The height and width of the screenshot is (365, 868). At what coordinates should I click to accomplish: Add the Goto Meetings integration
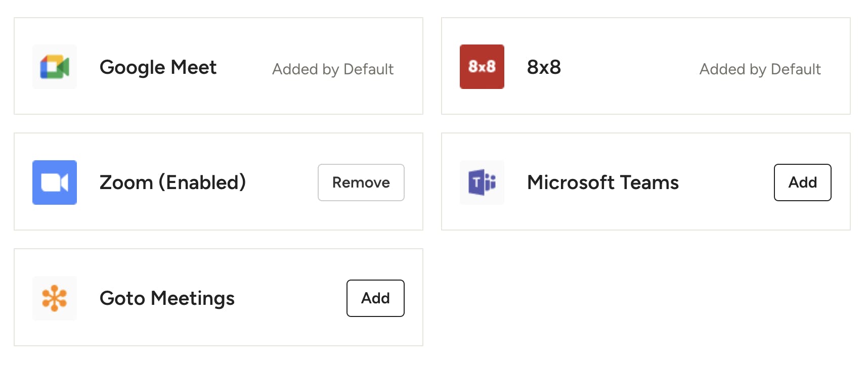click(375, 298)
